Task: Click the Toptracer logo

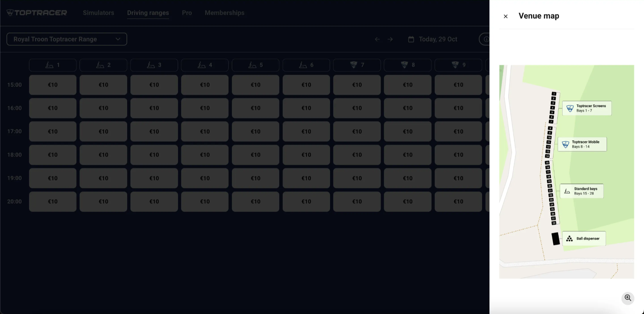Action: pyautogui.click(x=37, y=13)
